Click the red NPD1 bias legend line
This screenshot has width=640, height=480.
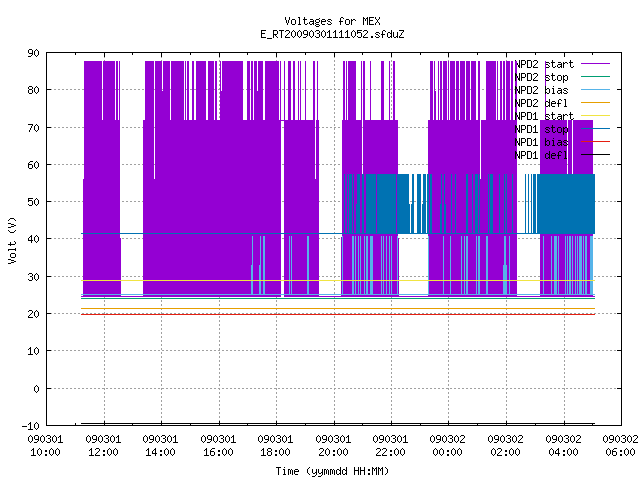pos(595,142)
